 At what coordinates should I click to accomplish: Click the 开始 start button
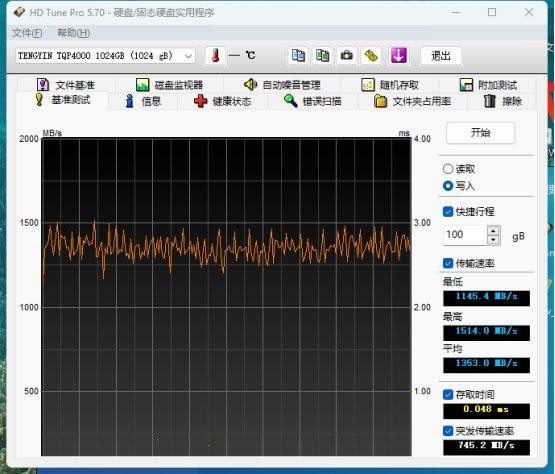pyautogui.click(x=480, y=133)
